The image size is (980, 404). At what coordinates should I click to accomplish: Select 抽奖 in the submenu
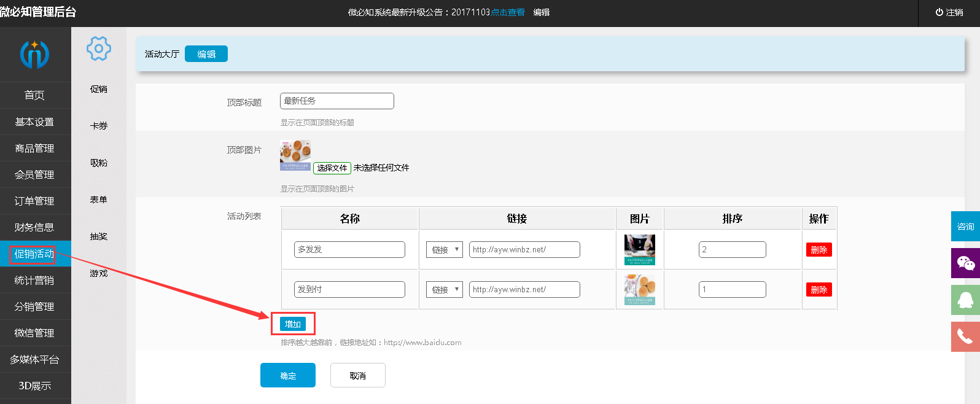pos(98,236)
